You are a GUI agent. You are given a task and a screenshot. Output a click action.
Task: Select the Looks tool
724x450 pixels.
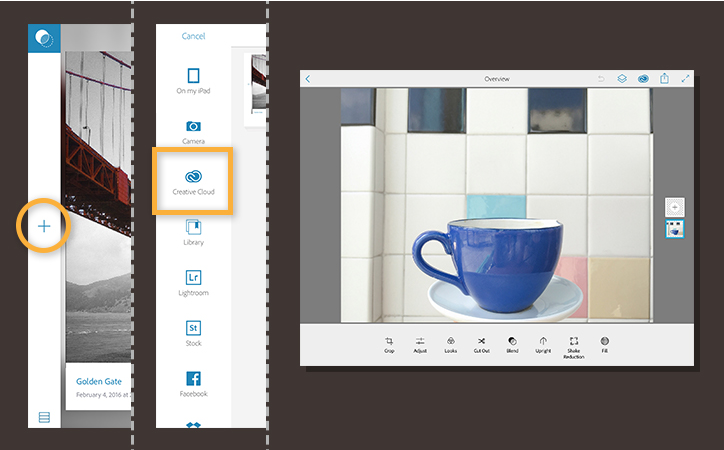[x=451, y=345]
